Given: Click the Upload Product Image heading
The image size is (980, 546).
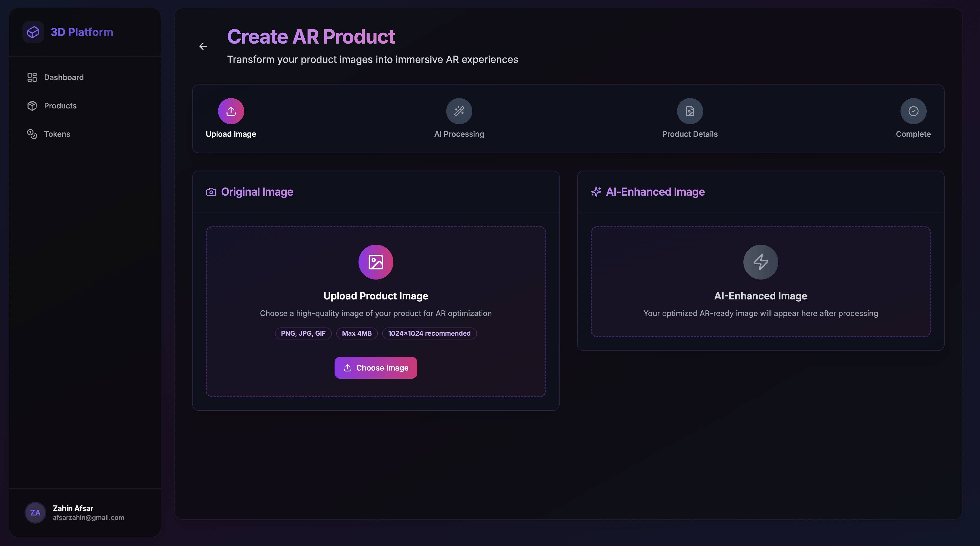Looking at the screenshot, I should pos(375,296).
